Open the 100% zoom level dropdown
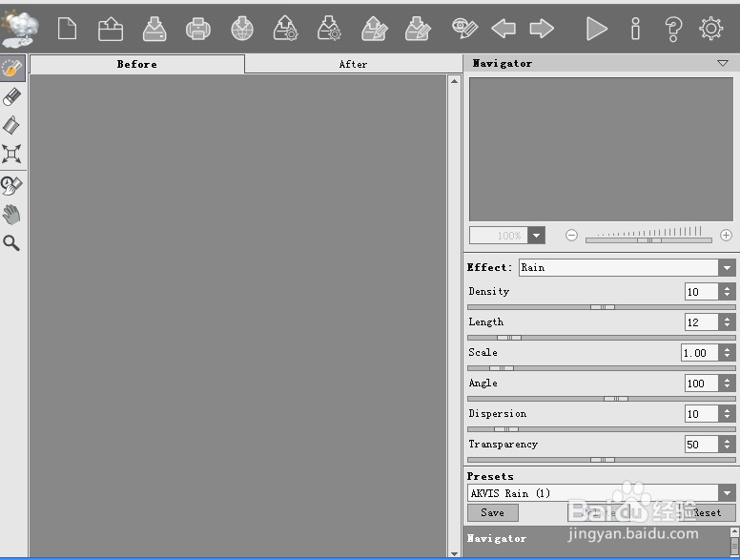Screen dimensions: 740x560 [536, 235]
